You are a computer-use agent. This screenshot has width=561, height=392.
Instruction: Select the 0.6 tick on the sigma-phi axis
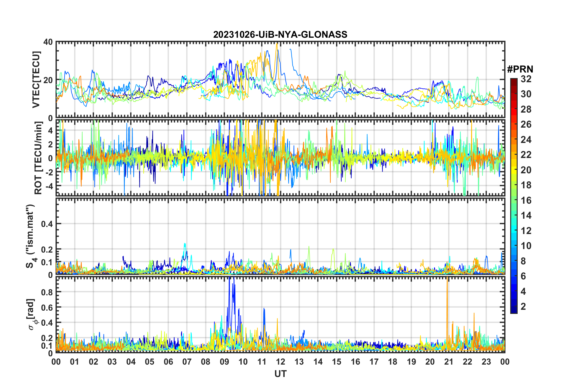[47, 307]
